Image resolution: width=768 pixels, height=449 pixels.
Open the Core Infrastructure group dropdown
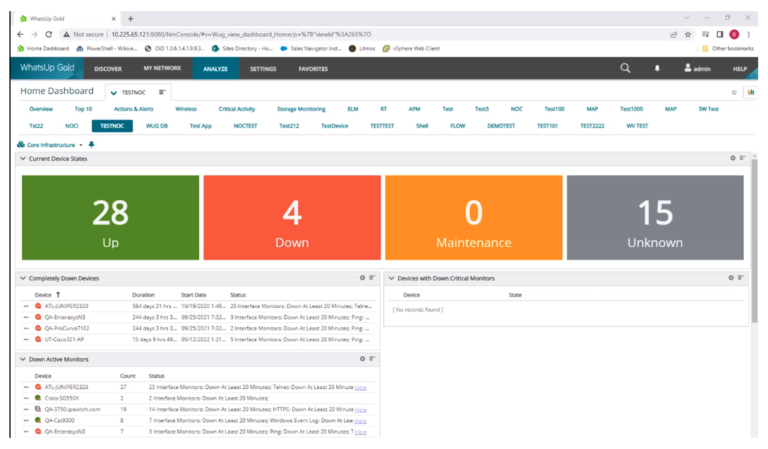(x=81, y=144)
